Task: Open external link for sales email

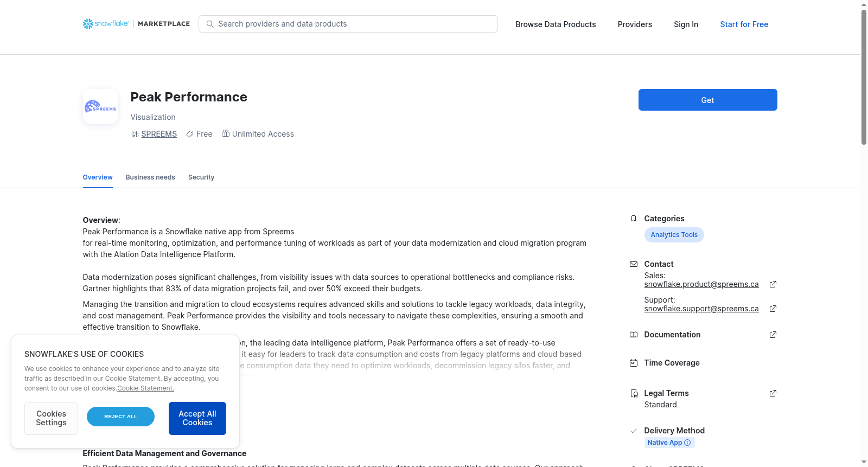Action: click(x=773, y=284)
